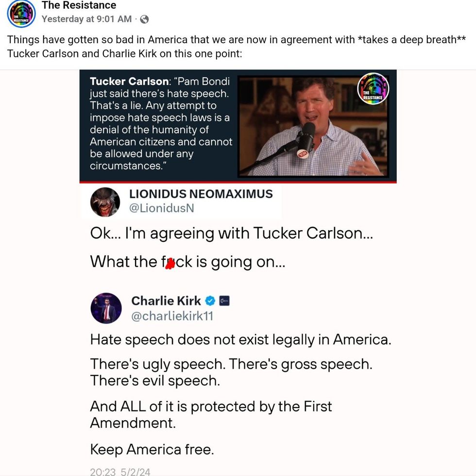Click the red scribble censoring the word
The width and height of the screenshot is (476, 476).
[170, 263]
